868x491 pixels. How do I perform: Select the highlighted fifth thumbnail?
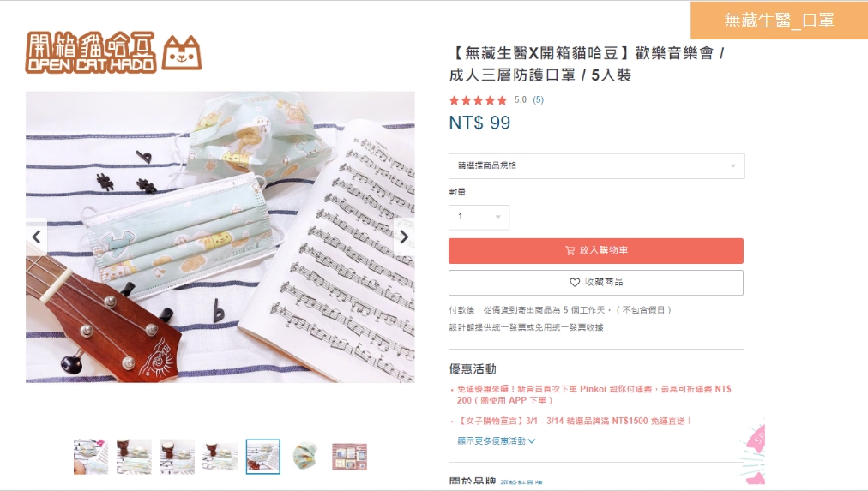(x=263, y=457)
